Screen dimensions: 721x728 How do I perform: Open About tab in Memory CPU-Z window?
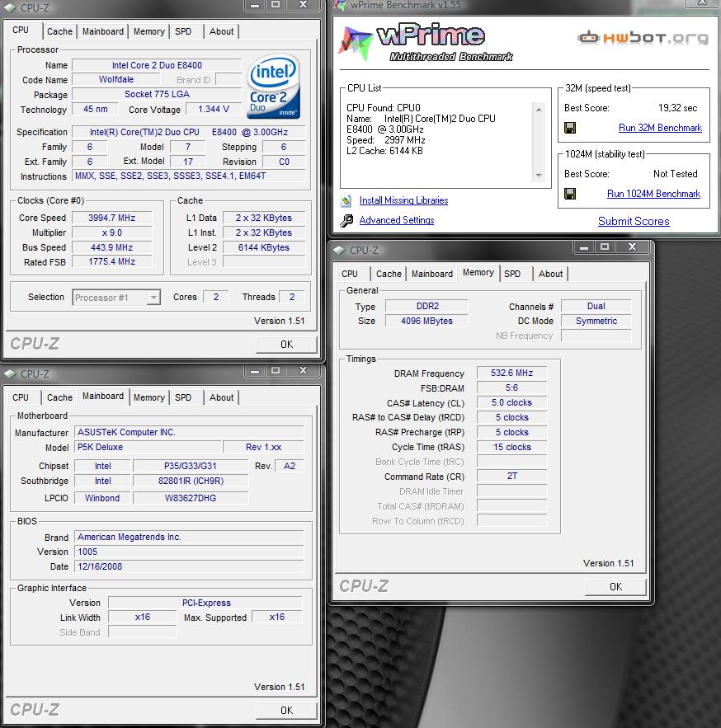tap(550, 274)
